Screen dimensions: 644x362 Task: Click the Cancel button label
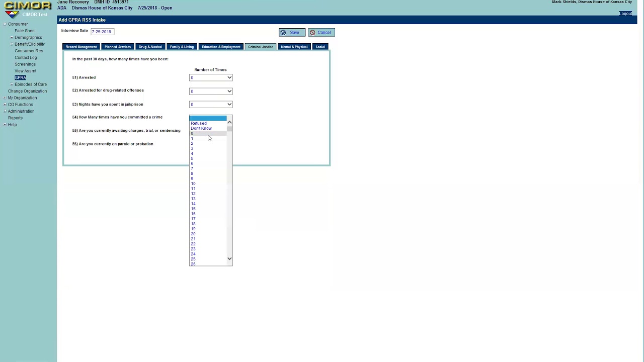(324, 33)
